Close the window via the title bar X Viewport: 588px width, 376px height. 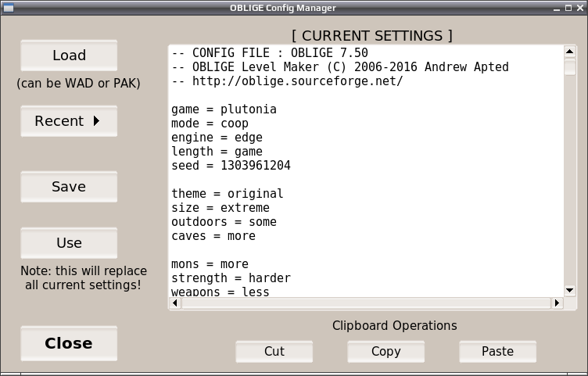click(579, 8)
